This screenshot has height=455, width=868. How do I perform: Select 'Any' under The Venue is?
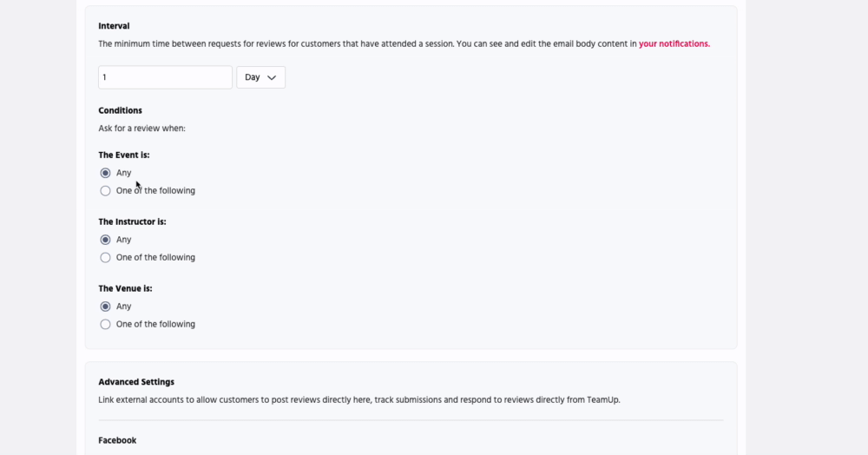(x=106, y=307)
